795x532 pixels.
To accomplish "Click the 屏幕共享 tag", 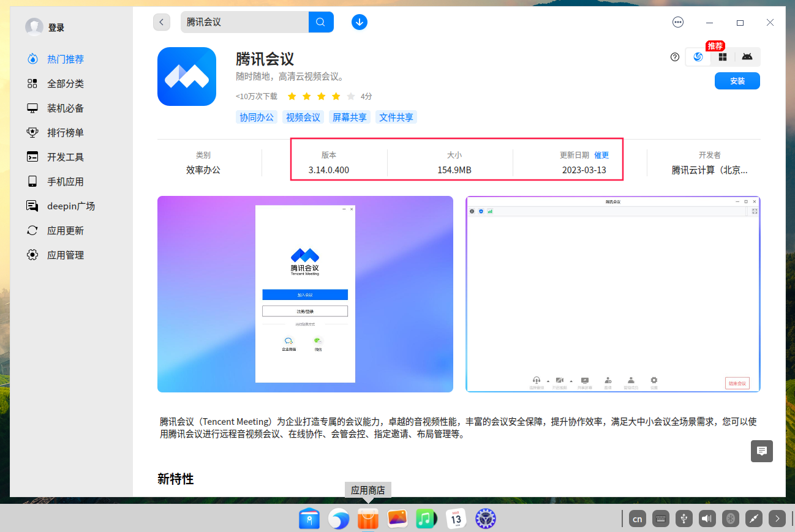I will 350,117.
